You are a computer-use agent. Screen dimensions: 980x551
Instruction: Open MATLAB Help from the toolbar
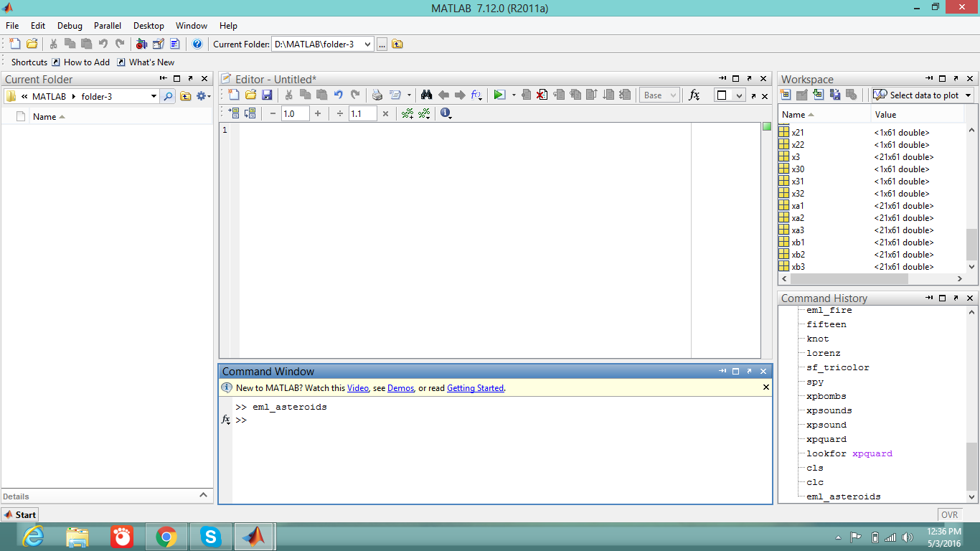(197, 44)
